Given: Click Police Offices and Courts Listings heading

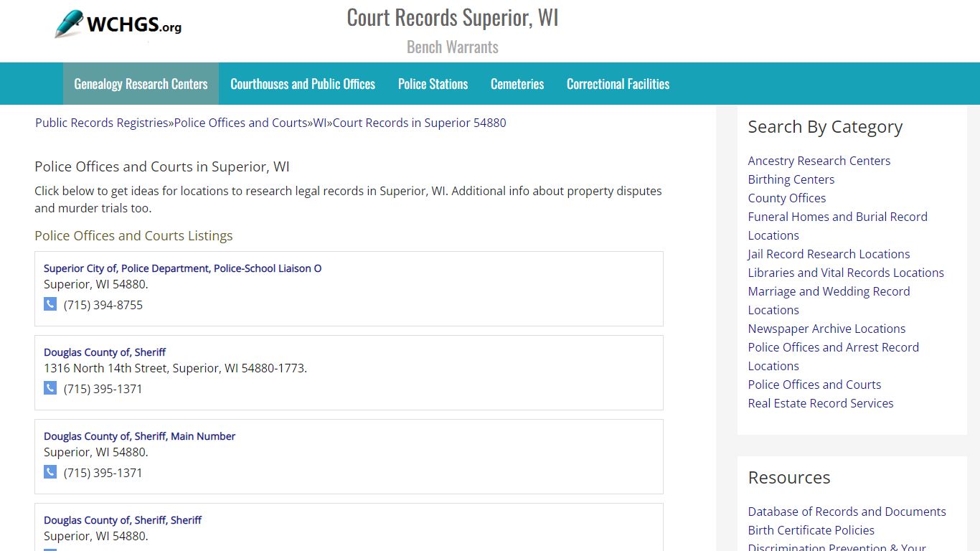Looking at the screenshot, I should [133, 235].
